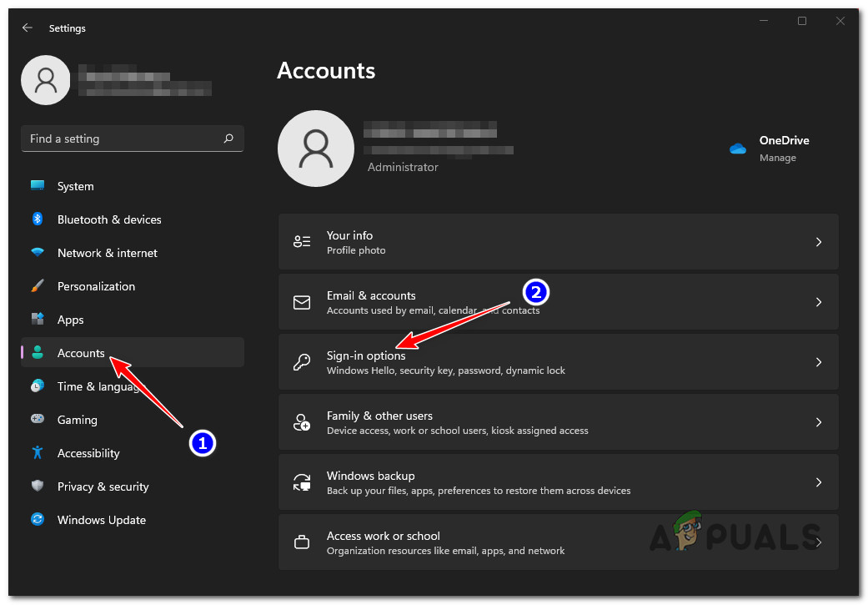Viewport: 868px width, 605px height.
Task: Click the sidebar user avatar picture
Action: pos(45,80)
